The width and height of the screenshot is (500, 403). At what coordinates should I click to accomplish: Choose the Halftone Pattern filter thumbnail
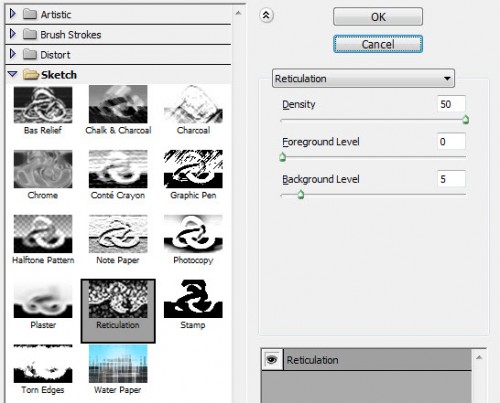tap(43, 234)
